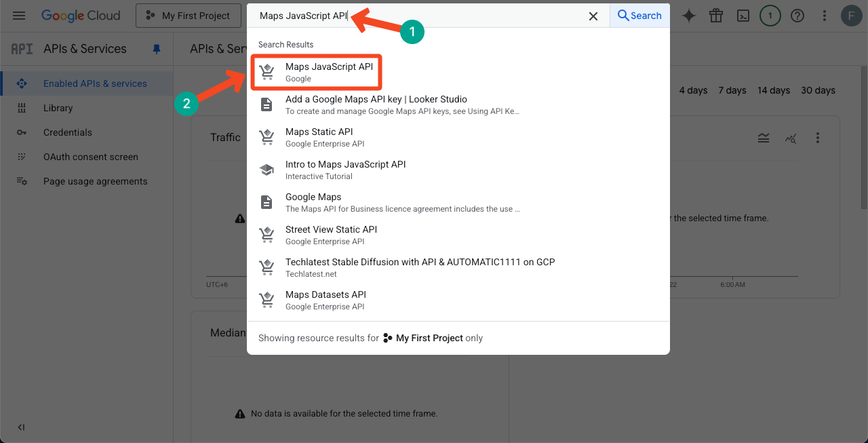Select the 14 days time range
The width and height of the screenshot is (868, 443).
click(774, 90)
